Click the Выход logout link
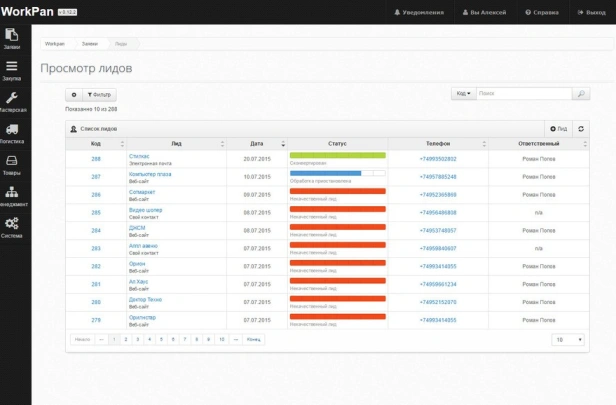 [588, 12]
